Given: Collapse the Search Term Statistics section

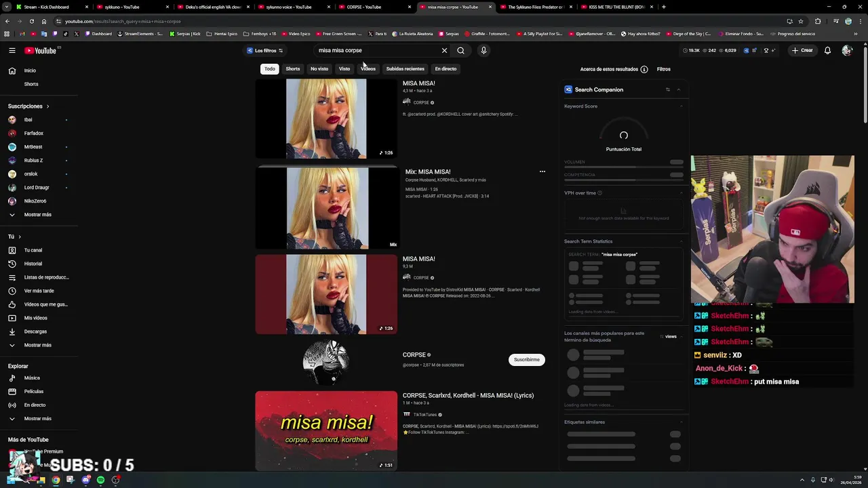Looking at the screenshot, I should pyautogui.click(x=681, y=241).
